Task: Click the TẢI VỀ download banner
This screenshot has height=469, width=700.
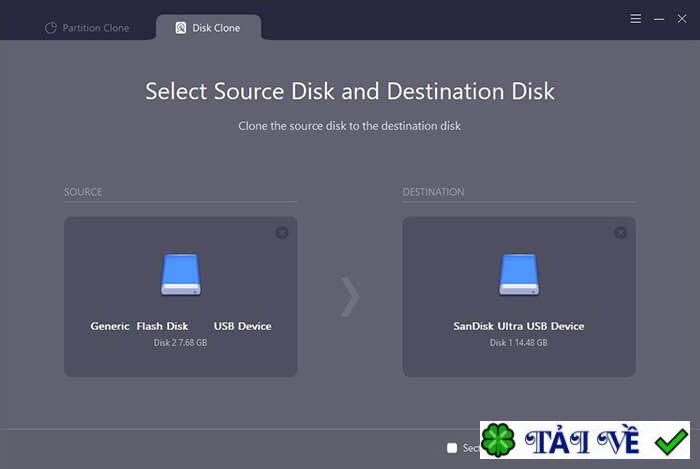Action: pos(585,442)
